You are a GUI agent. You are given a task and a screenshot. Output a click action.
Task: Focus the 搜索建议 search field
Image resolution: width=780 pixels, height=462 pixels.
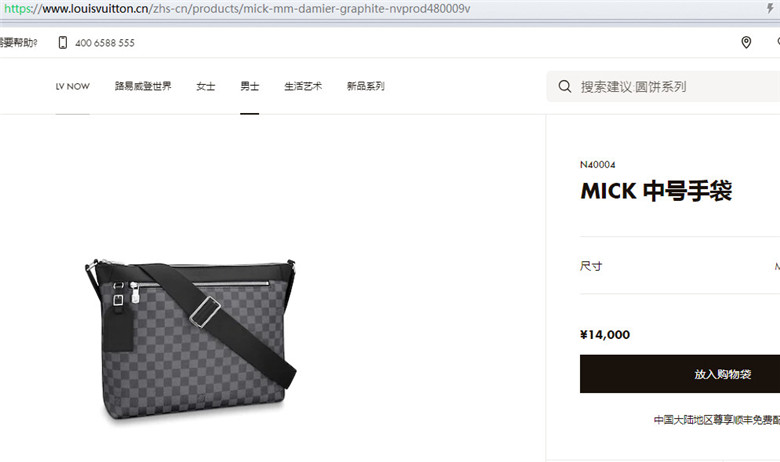point(663,86)
